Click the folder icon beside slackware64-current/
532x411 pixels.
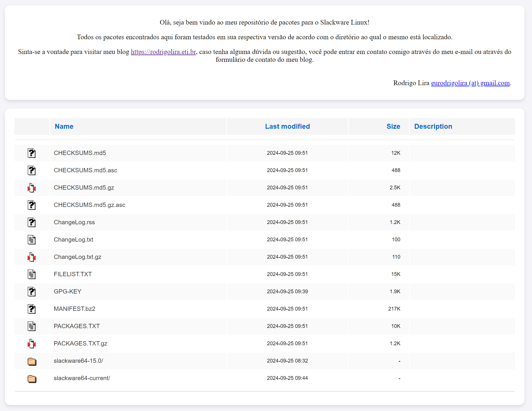[x=32, y=378]
